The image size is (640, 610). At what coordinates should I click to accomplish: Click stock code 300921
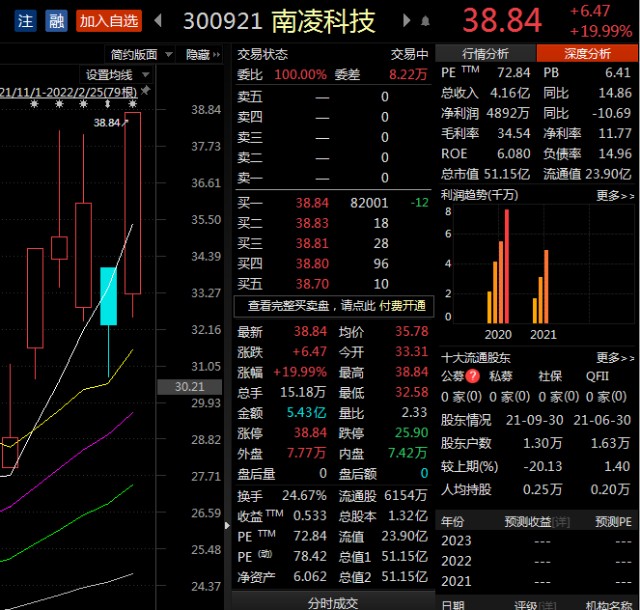222,21
